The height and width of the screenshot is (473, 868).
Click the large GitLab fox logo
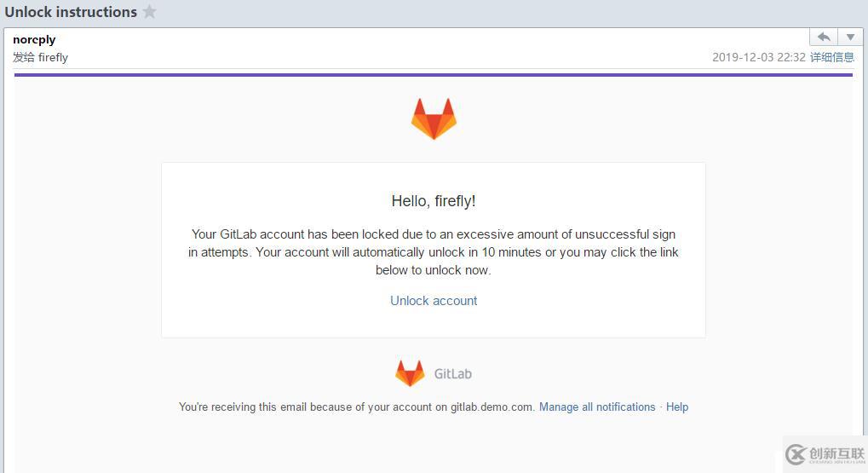[x=434, y=118]
